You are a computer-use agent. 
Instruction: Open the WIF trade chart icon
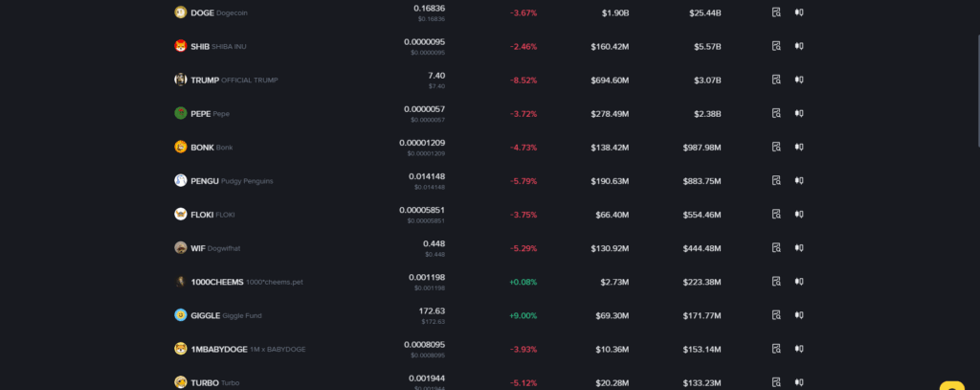pos(798,247)
